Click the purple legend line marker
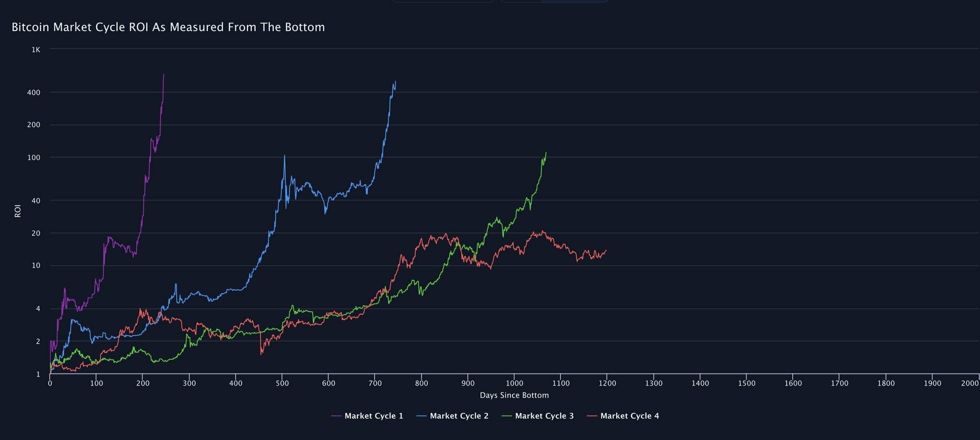This screenshot has height=440, width=980. 336,416
